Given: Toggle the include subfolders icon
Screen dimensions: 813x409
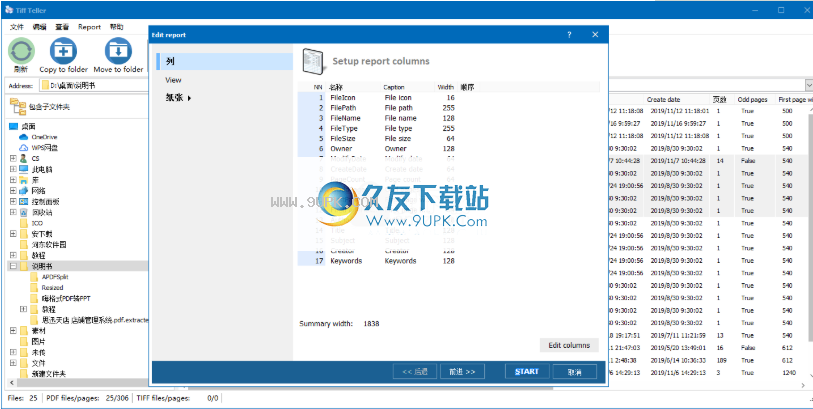Looking at the screenshot, I should pos(17,106).
